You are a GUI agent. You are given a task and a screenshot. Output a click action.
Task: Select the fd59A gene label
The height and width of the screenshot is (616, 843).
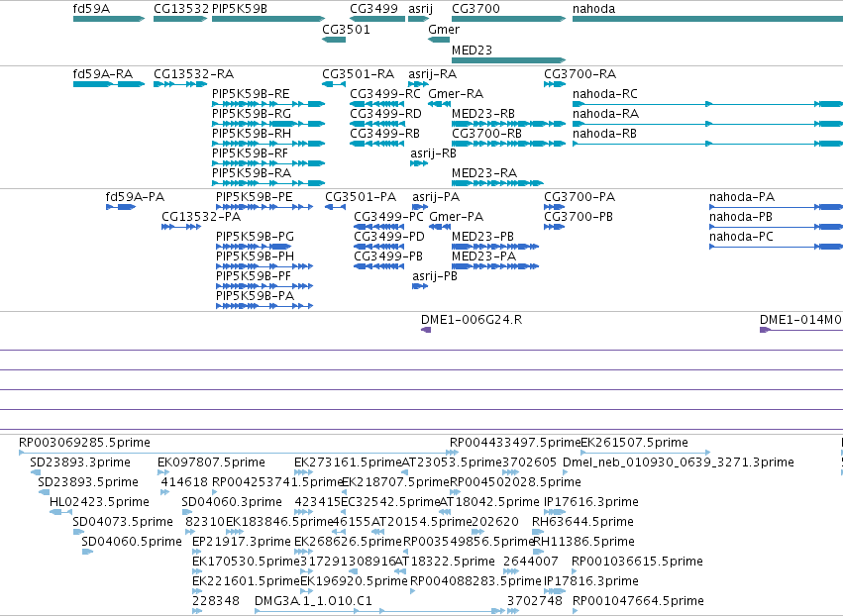click(x=91, y=9)
